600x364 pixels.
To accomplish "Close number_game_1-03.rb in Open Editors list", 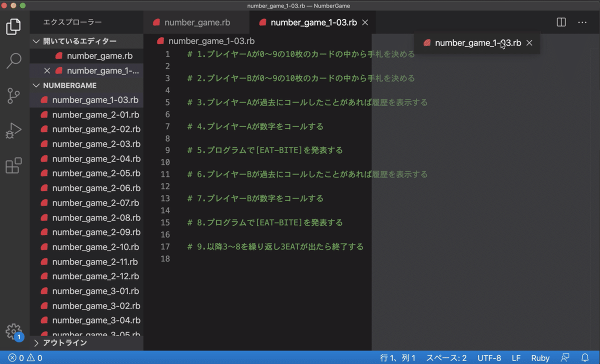I will coord(47,70).
